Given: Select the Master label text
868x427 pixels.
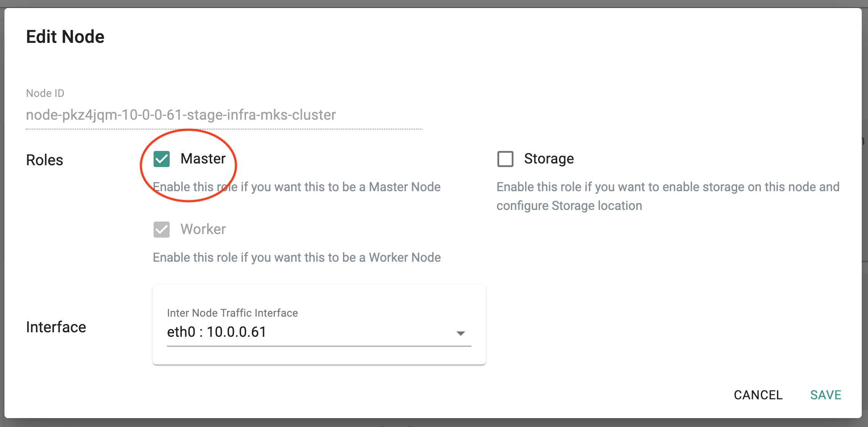Looking at the screenshot, I should tap(203, 159).
